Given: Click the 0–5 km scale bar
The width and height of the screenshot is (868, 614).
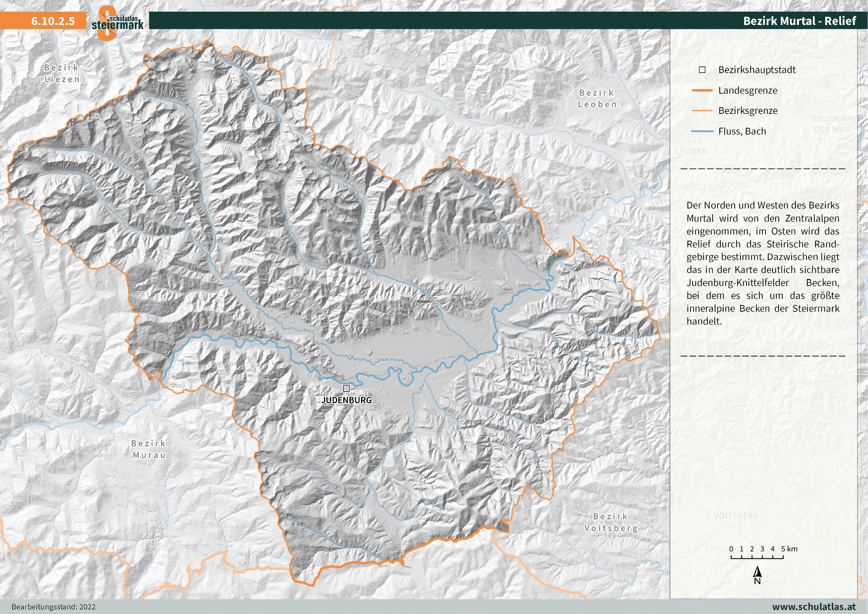Looking at the screenshot, I should pos(757,557).
